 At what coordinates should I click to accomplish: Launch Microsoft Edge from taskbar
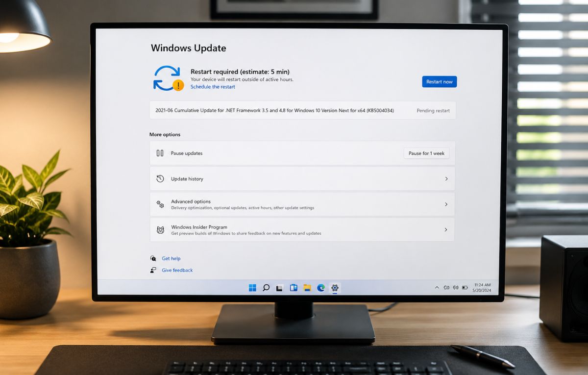tap(321, 288)
